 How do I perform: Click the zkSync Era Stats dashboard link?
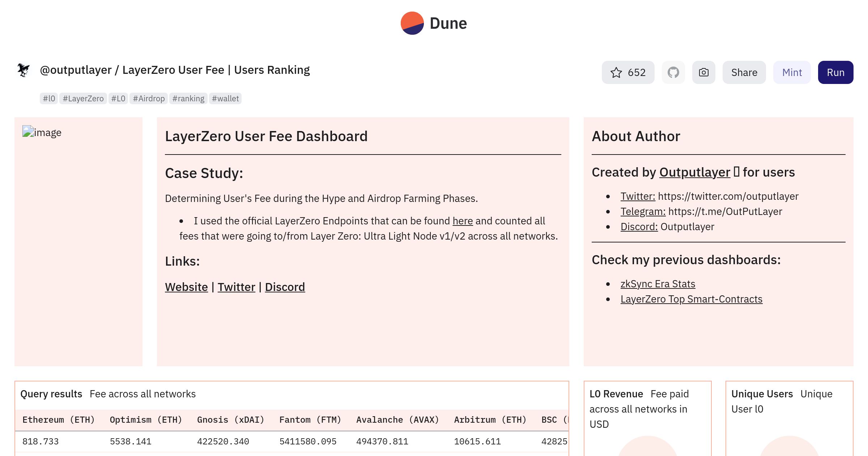point(657,283)
